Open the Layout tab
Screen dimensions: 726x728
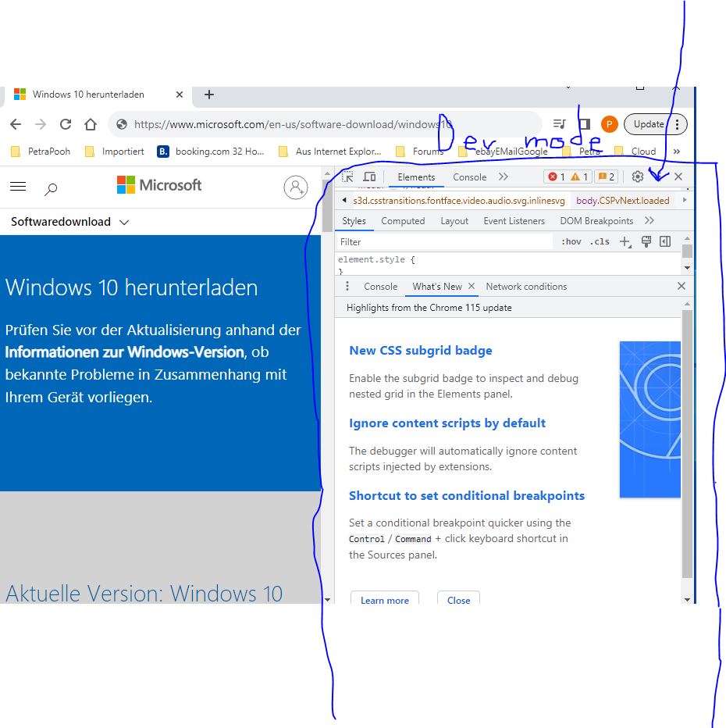click(454, 221)
